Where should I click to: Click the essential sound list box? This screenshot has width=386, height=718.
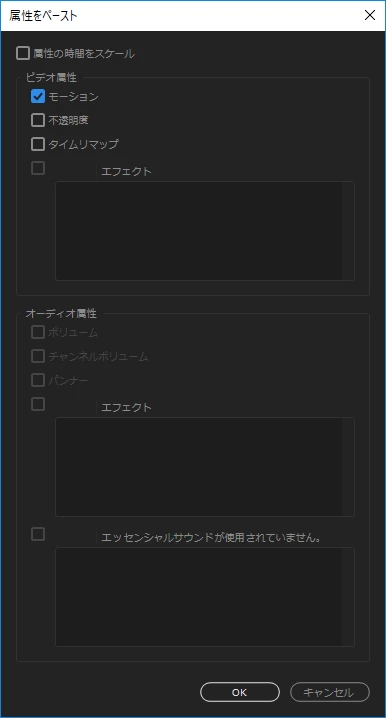[x=199, y=597]
